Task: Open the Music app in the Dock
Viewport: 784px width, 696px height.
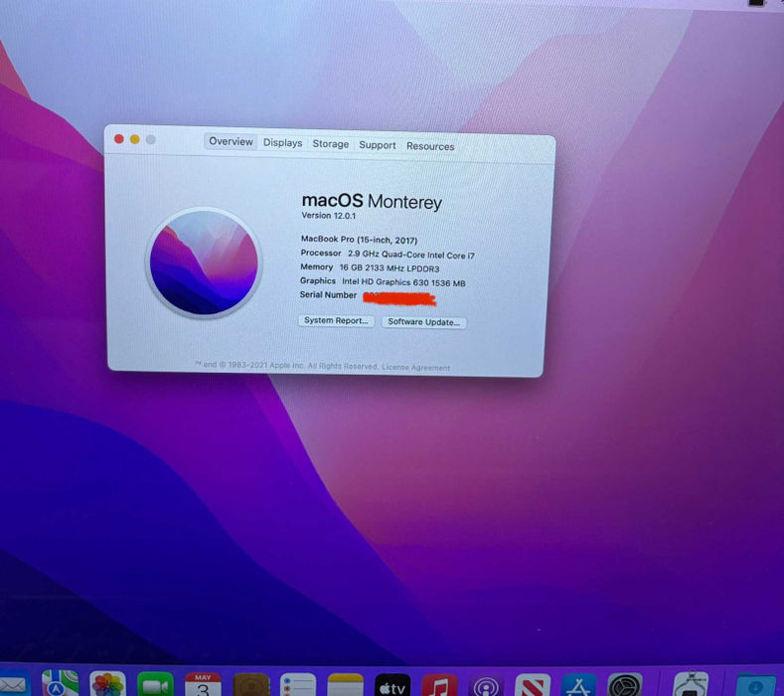Action: pyautogui.click(x=439, y=685)
